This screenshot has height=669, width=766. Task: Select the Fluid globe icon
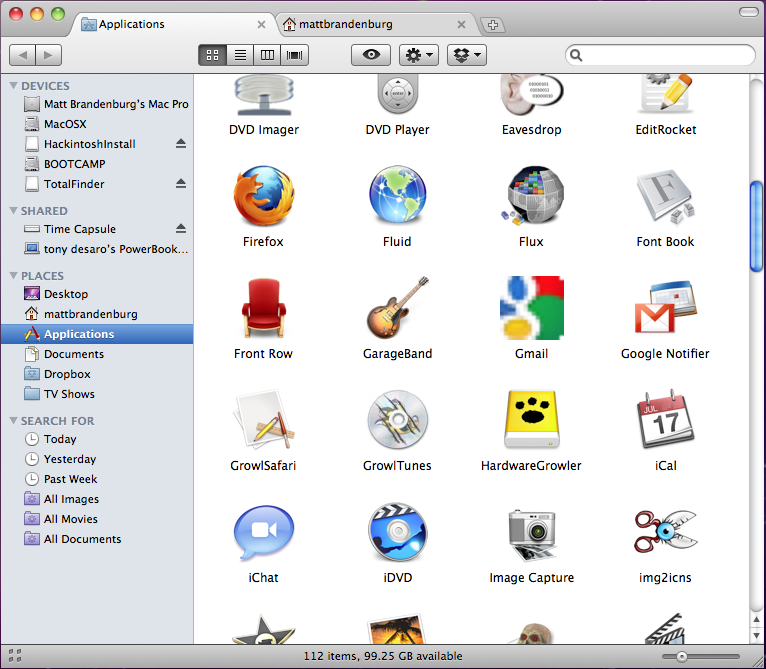tap(398, 194)
